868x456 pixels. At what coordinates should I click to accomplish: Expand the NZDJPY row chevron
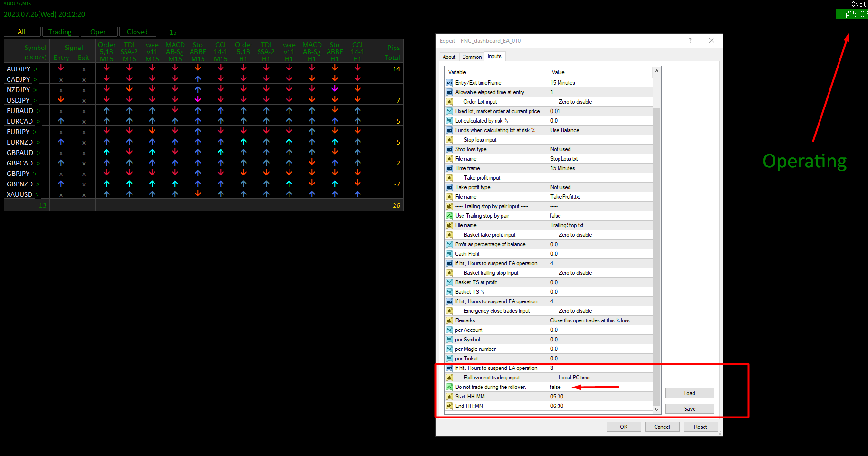(x=36, y=90)
